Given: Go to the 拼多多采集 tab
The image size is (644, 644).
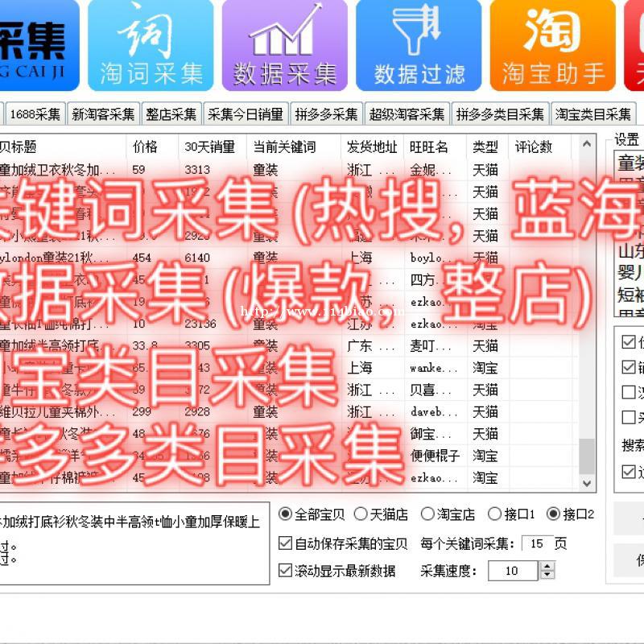Looking at the screenshot, I should click(327, 114).
